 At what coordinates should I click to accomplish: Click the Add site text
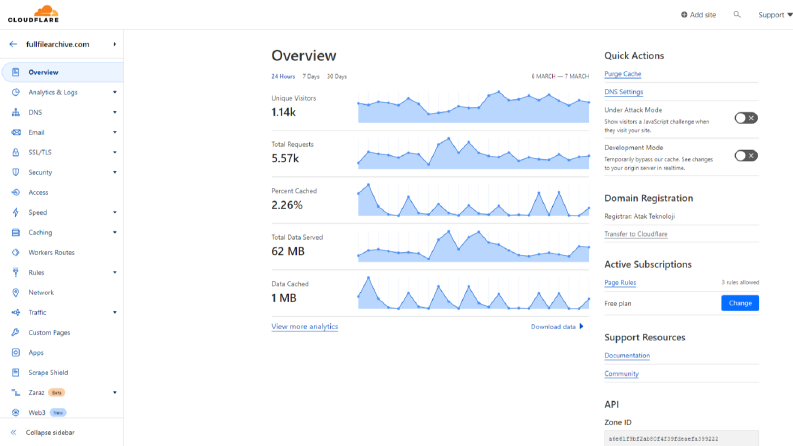[x=703, y=15]
